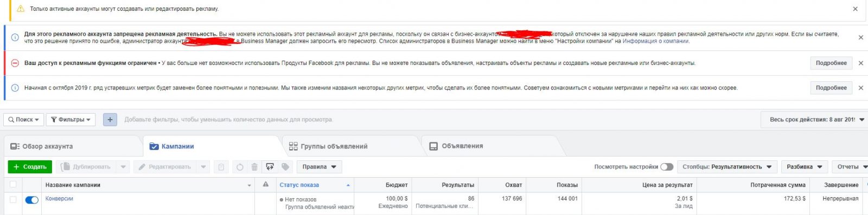Image resolution: width=868 pixels, height=215 pixels.
Task: Expand Столбцы: Результативность dropdown
Action: coord(727,167)
